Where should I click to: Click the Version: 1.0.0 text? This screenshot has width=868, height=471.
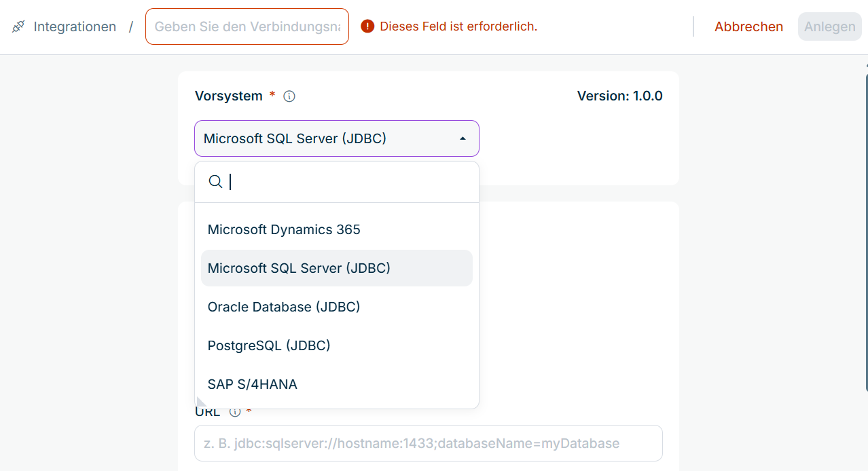pyautogui.click(x=619, y=96)
